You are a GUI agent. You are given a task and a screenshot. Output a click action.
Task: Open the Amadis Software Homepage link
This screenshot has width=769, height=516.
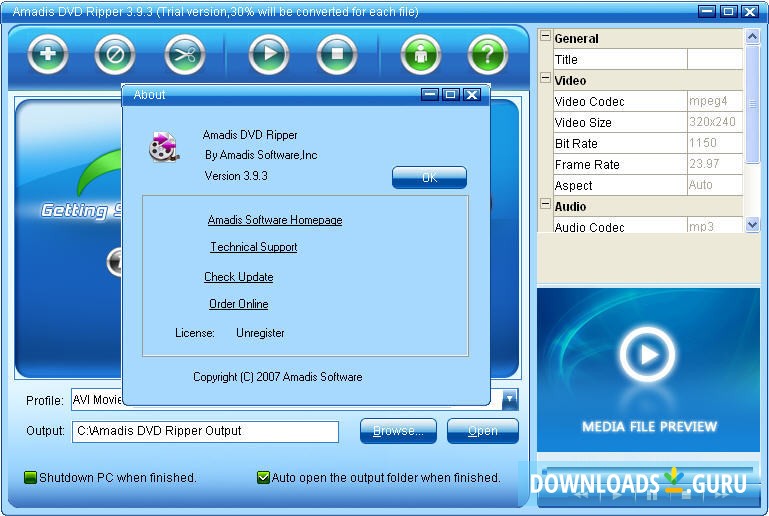275,220
